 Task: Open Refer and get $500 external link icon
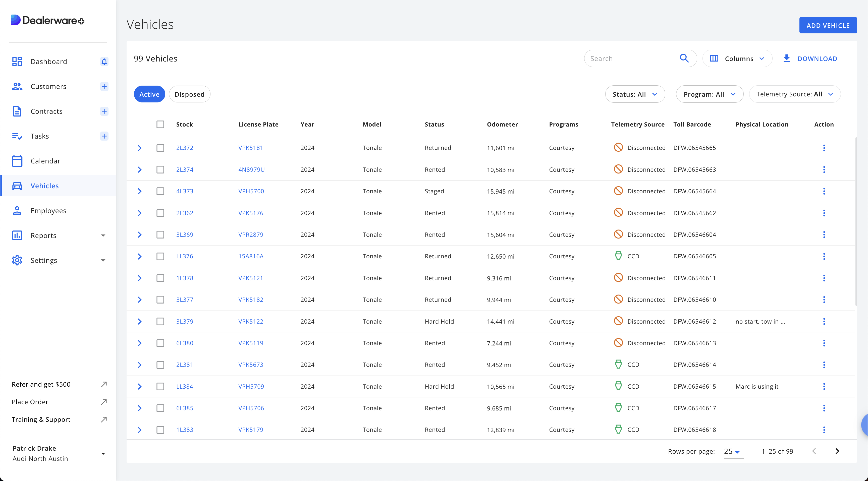click(x=104, y=384)
